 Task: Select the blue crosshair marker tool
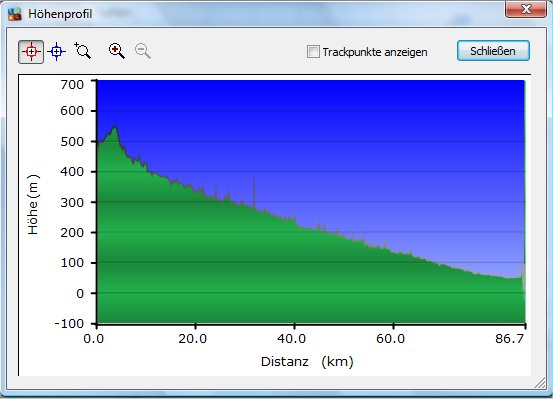56,52
